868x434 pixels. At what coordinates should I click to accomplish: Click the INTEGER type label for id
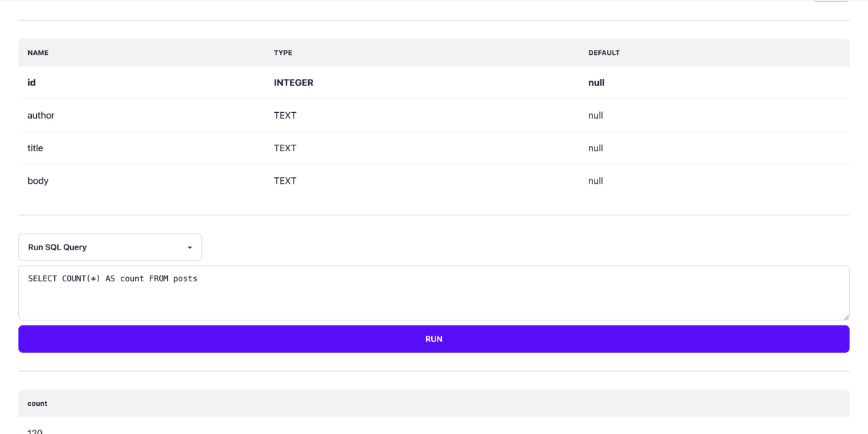tap(293, 82)
